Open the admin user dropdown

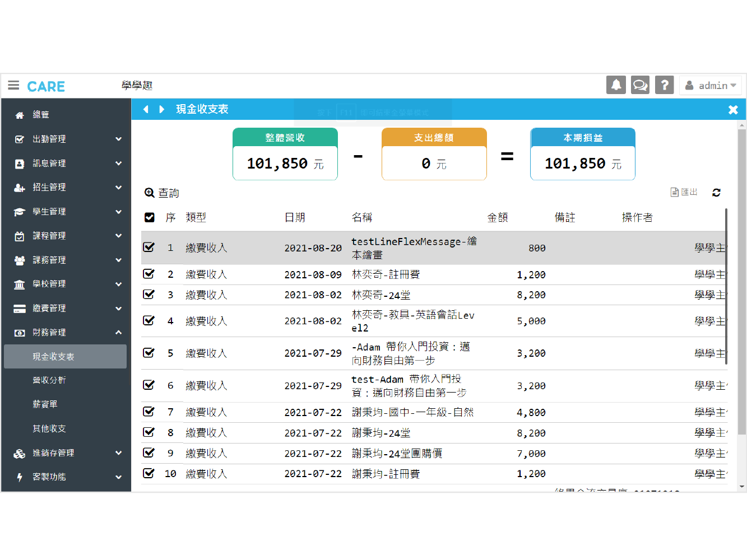(711, 86)
